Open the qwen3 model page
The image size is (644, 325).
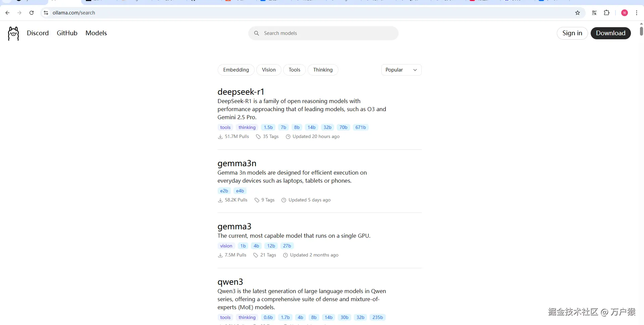pyautogui.click(x=230, y=282)
